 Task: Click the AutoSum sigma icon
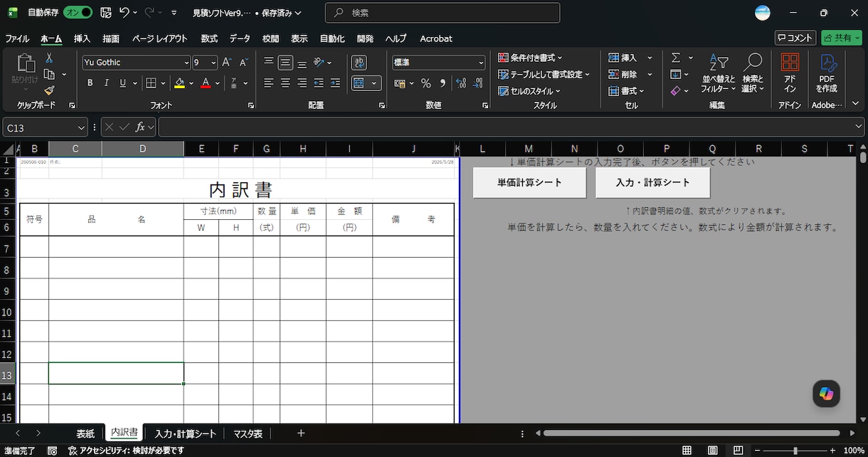[676, 58]
